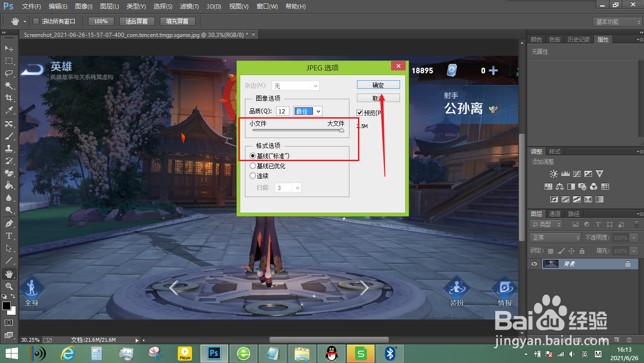Screen dimensions: 644x363
Task: Toggle lock all in Layers panel
Action: [582, 251]
